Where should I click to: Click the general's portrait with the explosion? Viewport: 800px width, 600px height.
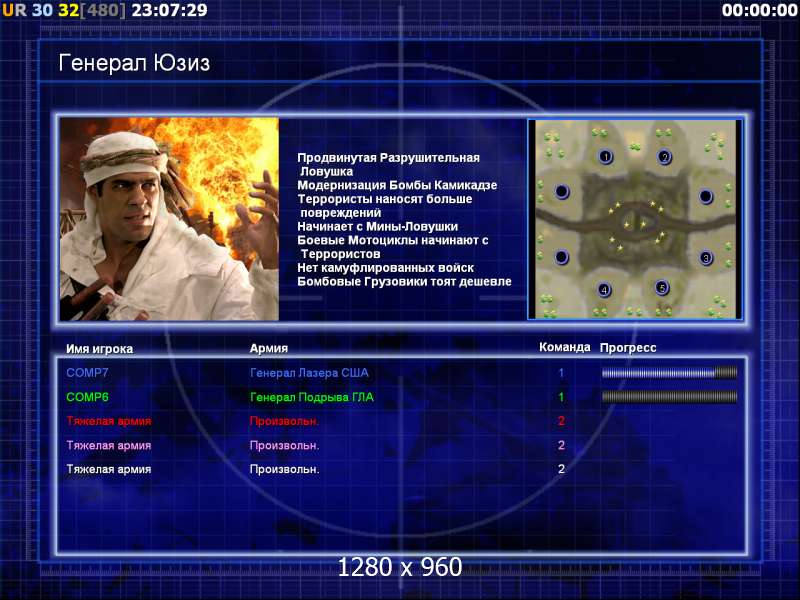point(169,219)
